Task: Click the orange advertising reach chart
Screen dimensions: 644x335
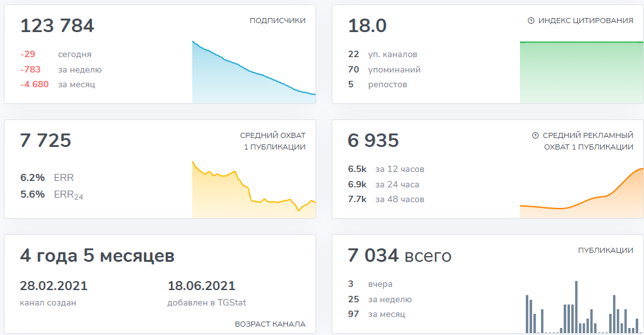Action: (582, 193)
